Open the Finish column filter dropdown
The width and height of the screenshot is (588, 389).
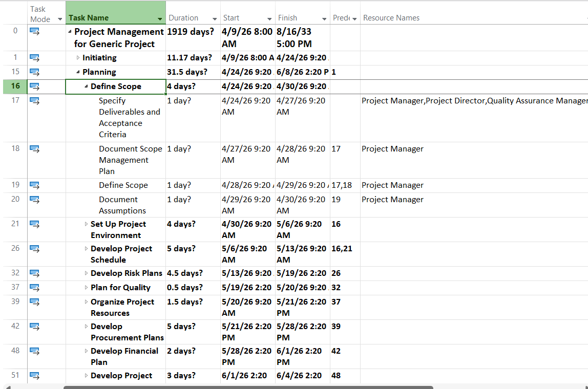click(x=324, y=19)
